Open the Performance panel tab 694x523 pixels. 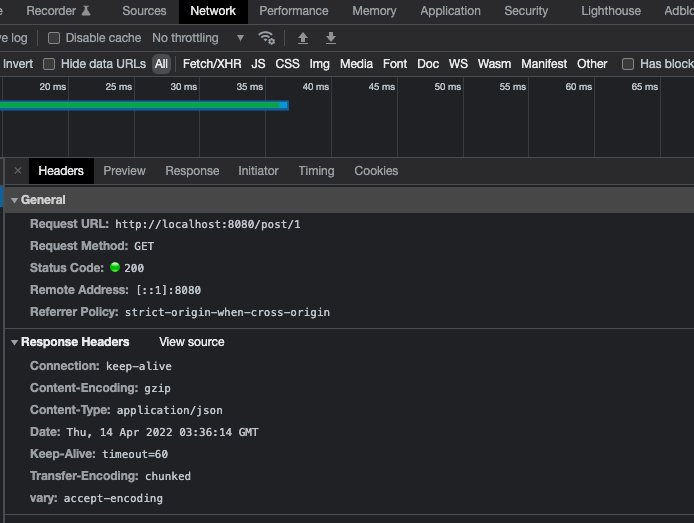coord(293,11)
